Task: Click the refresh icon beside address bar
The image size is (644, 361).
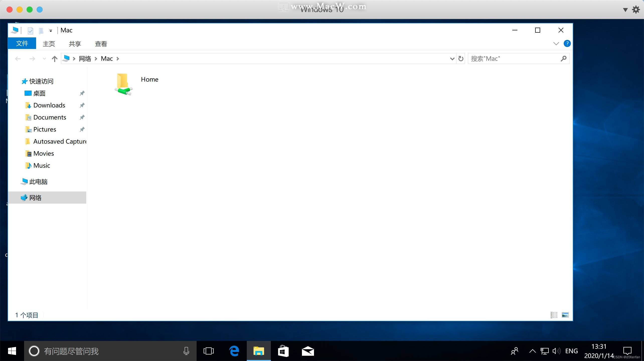Action: pyautogui.click(x=461, y=59)
